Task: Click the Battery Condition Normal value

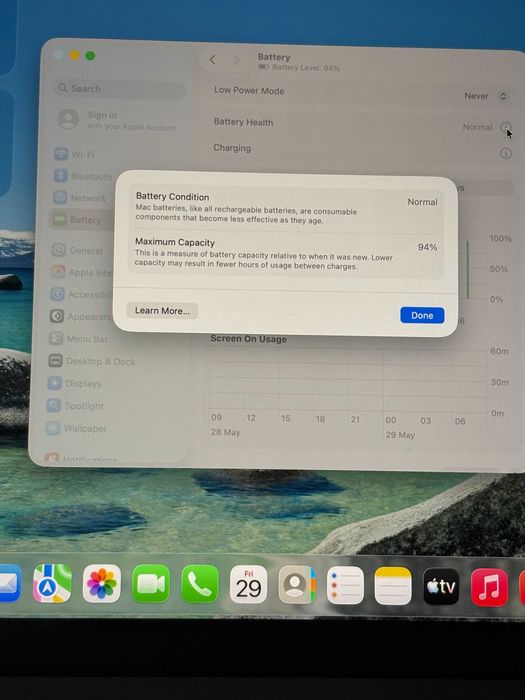Action: coord(422,202)
